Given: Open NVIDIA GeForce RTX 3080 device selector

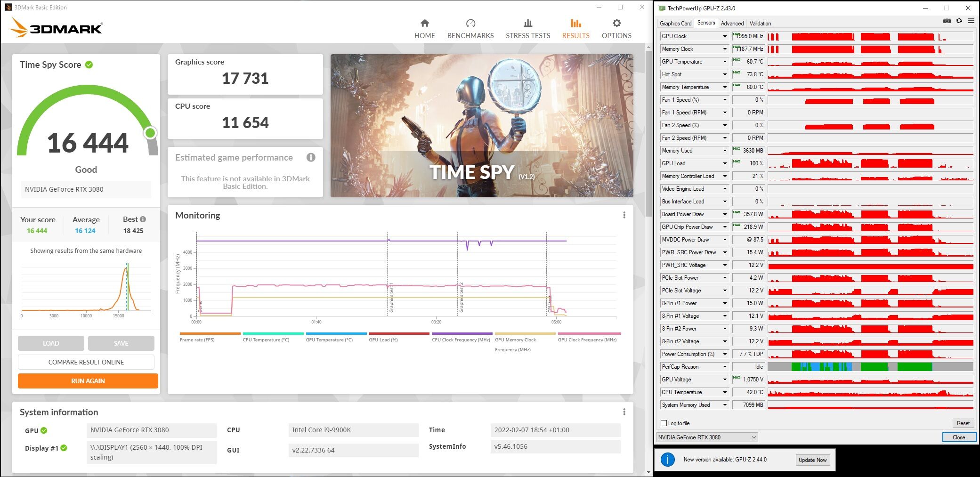Looking at the screenshot, I should click(707, 437).
